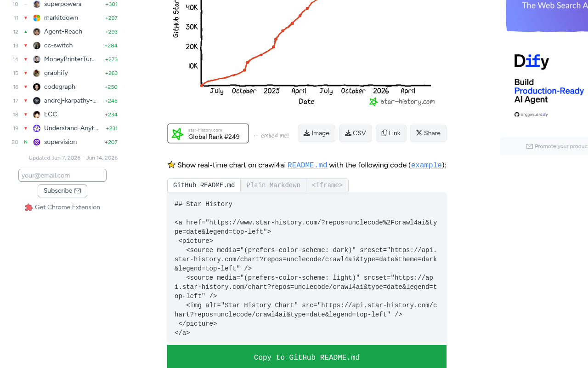Open the andrej-karpathy-... repository name
The height and width of the screenshot is (368, 588).
click(70, 101)
